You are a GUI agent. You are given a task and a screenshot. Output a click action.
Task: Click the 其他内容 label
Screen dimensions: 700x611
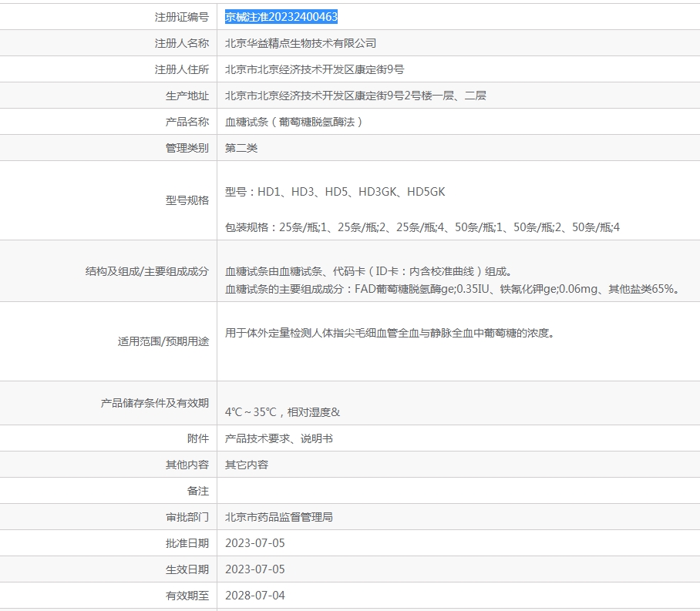187,465
